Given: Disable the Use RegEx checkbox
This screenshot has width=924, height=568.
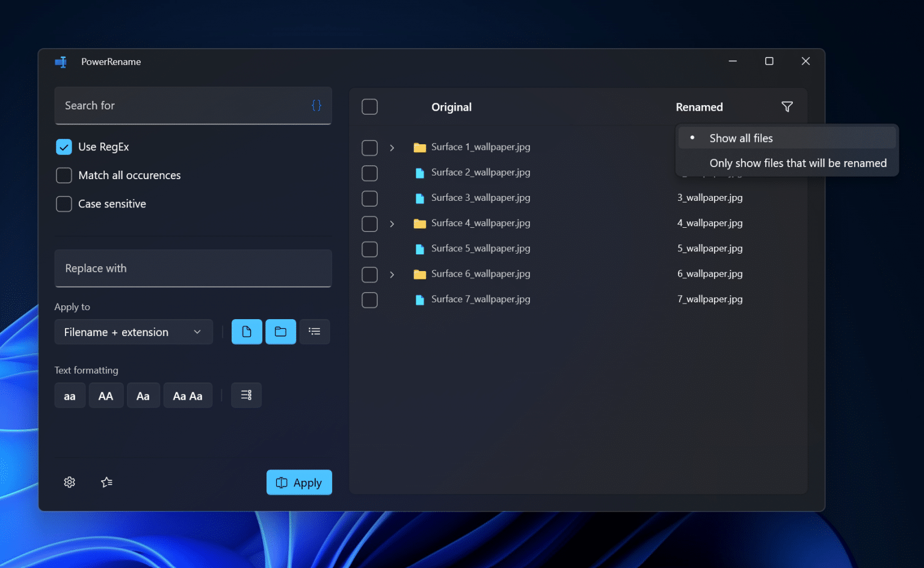Looking at the screenshot, I should point(64,147).
